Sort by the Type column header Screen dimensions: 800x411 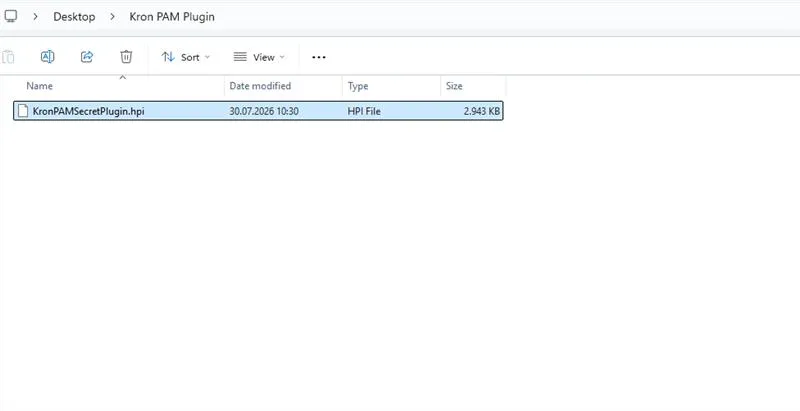tap(358, 86)
